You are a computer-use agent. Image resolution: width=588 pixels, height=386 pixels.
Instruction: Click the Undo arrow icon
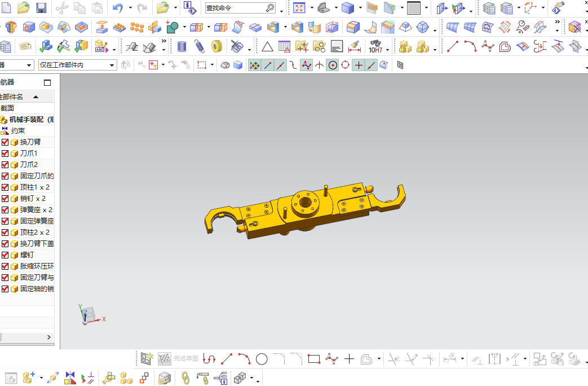coord(117,8)
